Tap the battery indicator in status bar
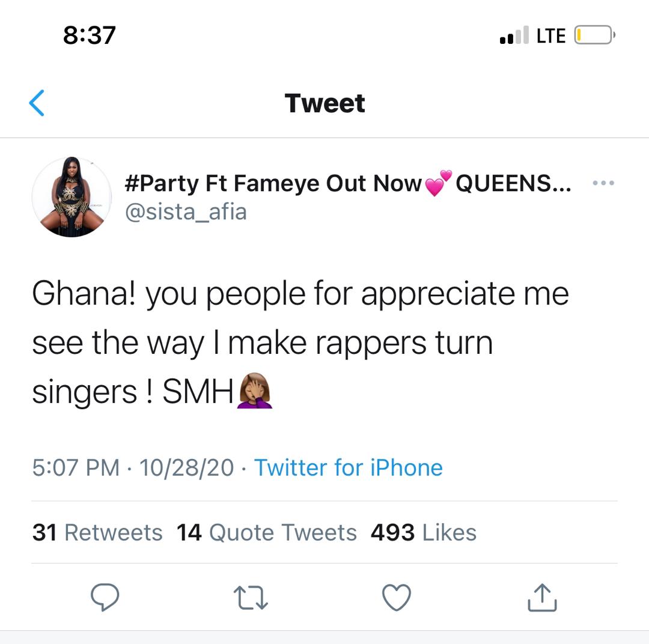649x644 pixels. click(595, 35)
